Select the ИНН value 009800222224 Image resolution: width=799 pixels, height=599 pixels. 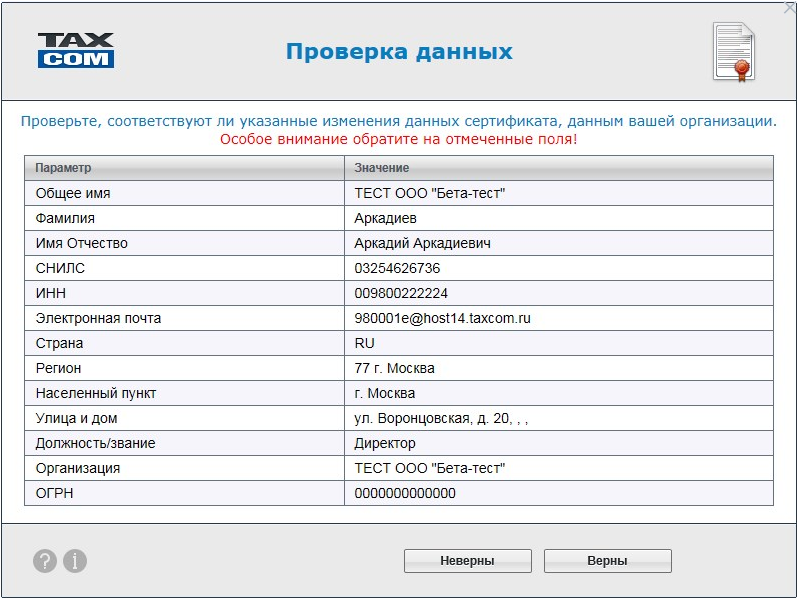(401, 293)
